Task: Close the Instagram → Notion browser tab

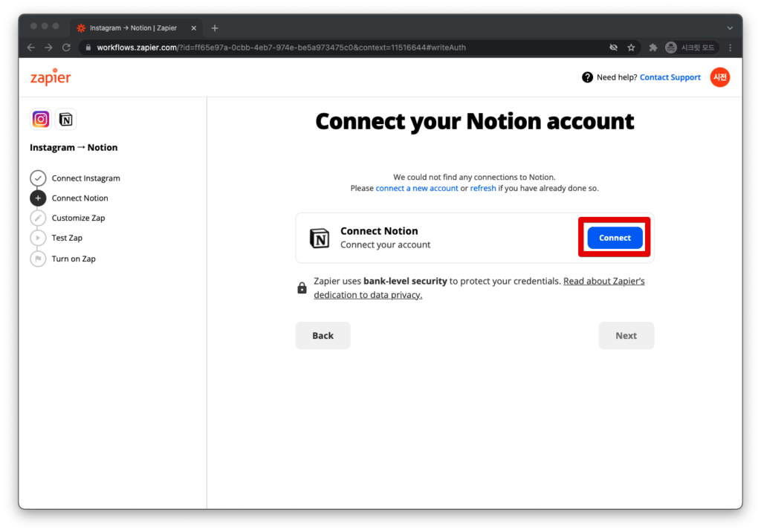Action: 194,28
